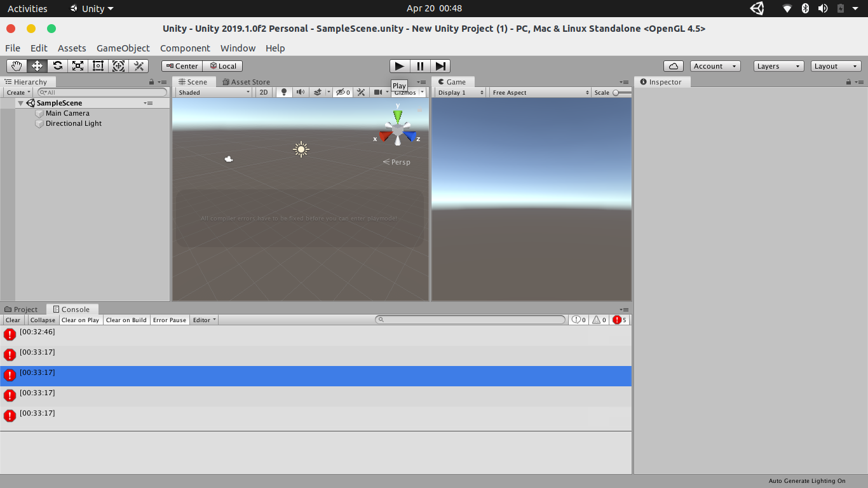Click the Hierarchy search field

point(102,92)
